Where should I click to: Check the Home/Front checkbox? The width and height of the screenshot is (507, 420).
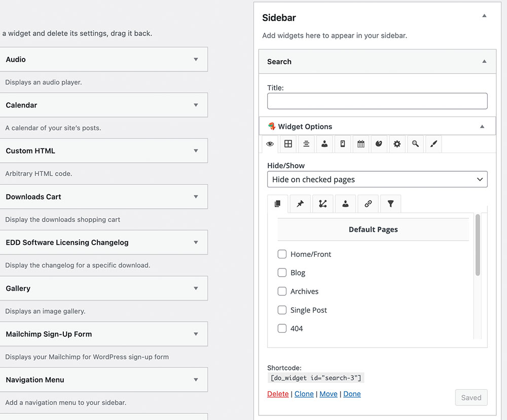[x=282, y=254]
